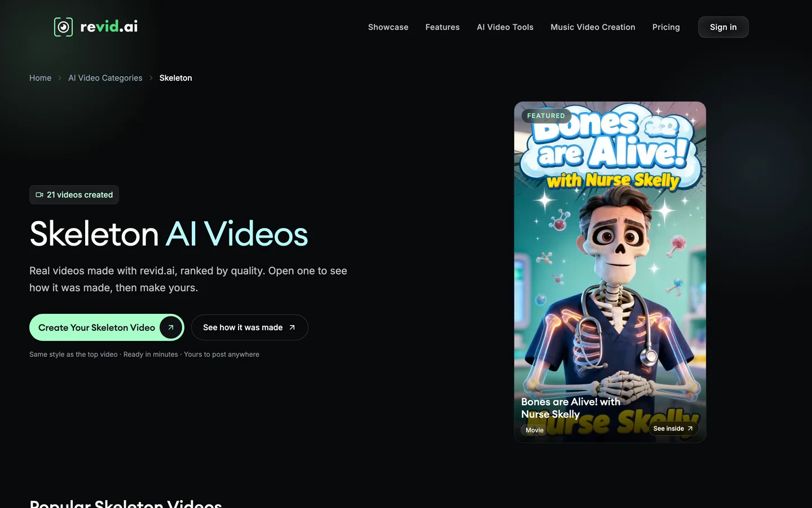The image size is (812, 508).
Task: Click the Real videos made with revid.ai description
Action: coord(188,279)
